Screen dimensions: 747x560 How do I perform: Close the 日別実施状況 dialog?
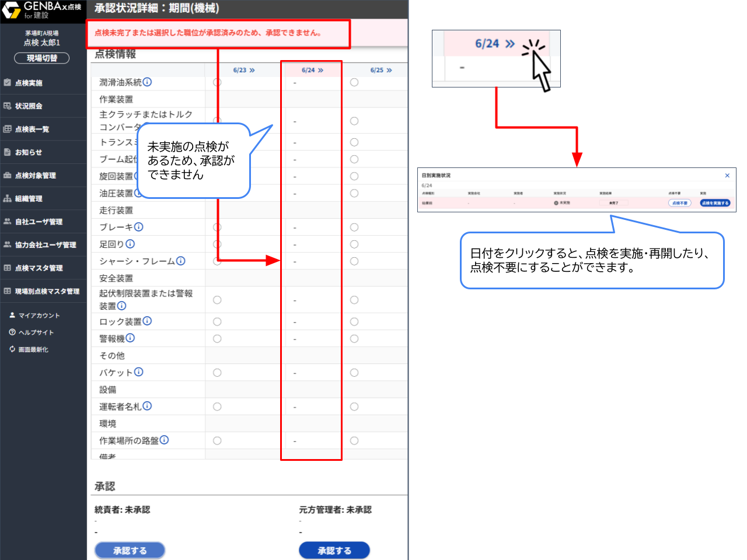[x=727, y=175]
